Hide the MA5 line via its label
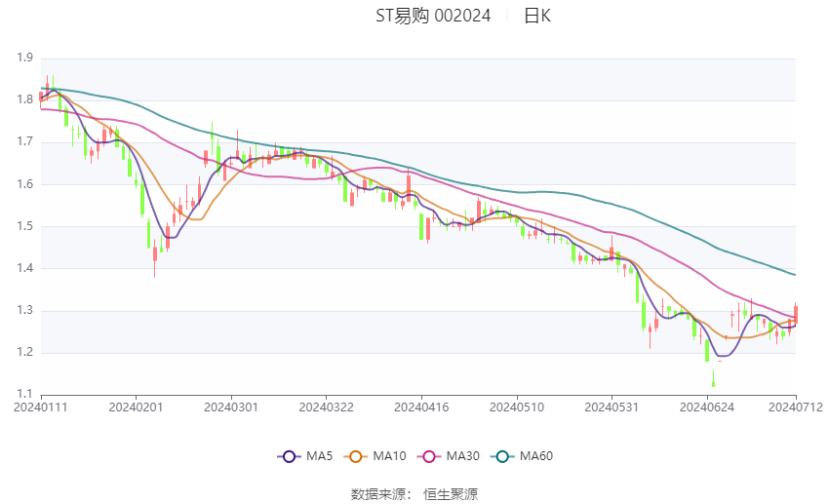 pos(319,456)
